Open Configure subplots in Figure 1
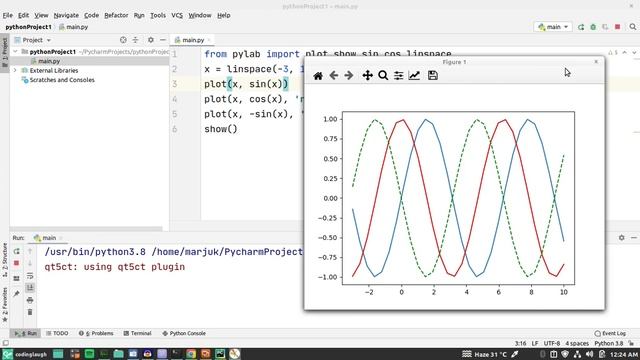Screen dimensions: 640x360 (x=398, y=76)
